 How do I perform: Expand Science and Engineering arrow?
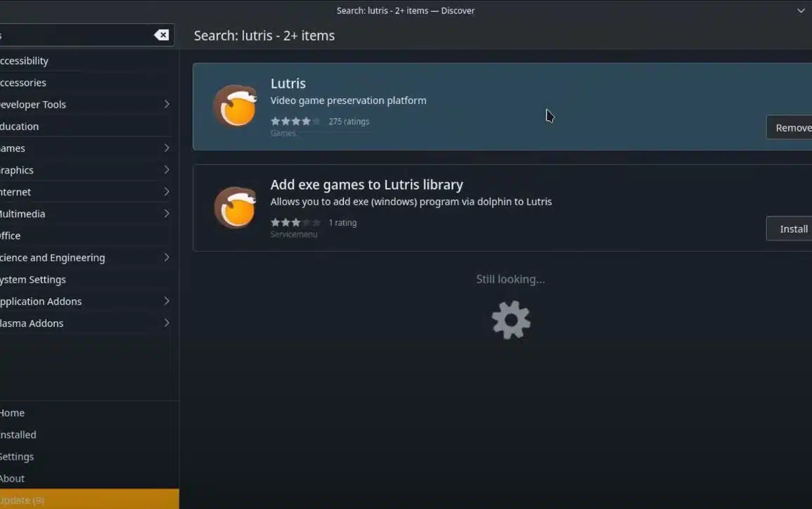(x=166, y=257)
